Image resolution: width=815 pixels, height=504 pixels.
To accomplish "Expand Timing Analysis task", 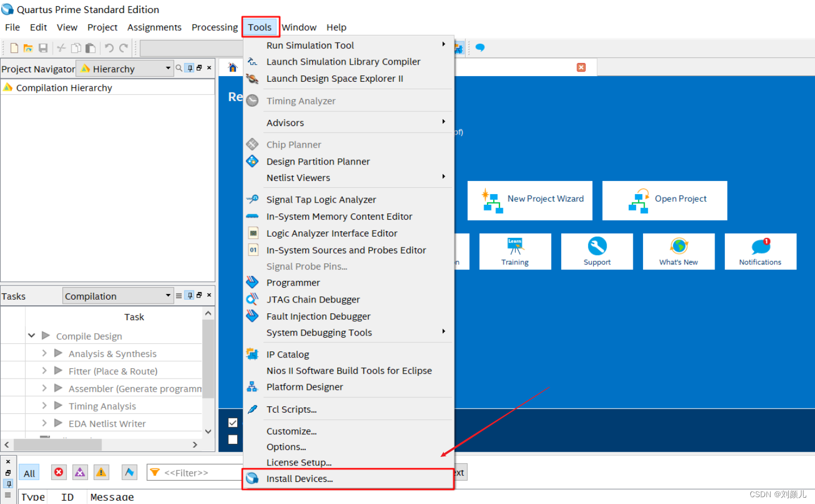I will pyautogui.click(x=44, y=406).
